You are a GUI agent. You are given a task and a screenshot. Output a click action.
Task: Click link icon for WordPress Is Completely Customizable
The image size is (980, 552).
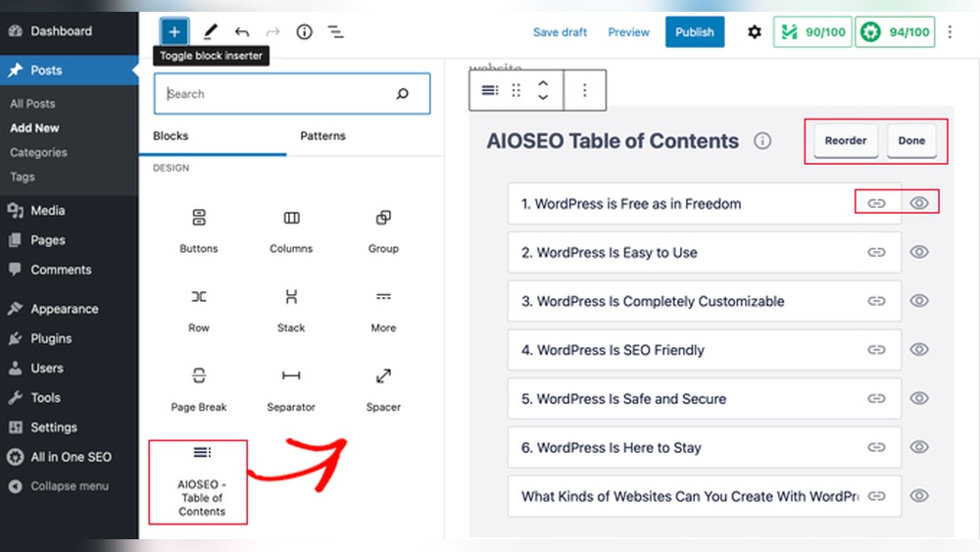[876, 301]
